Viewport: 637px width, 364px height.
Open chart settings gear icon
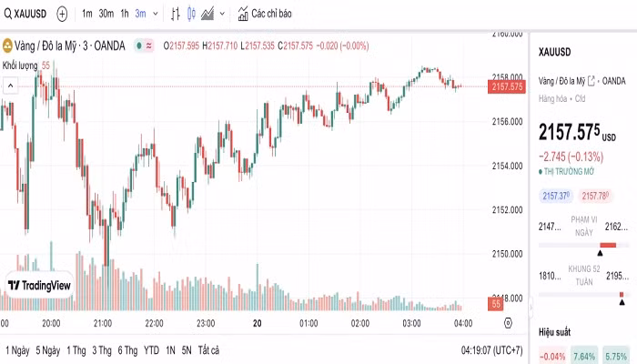coord(508,323)
